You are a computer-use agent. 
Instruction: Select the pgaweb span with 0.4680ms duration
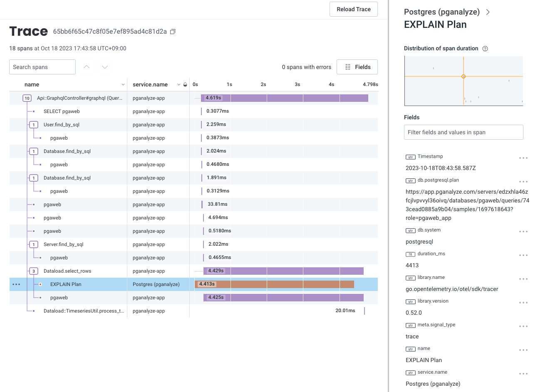click(193, 165)
